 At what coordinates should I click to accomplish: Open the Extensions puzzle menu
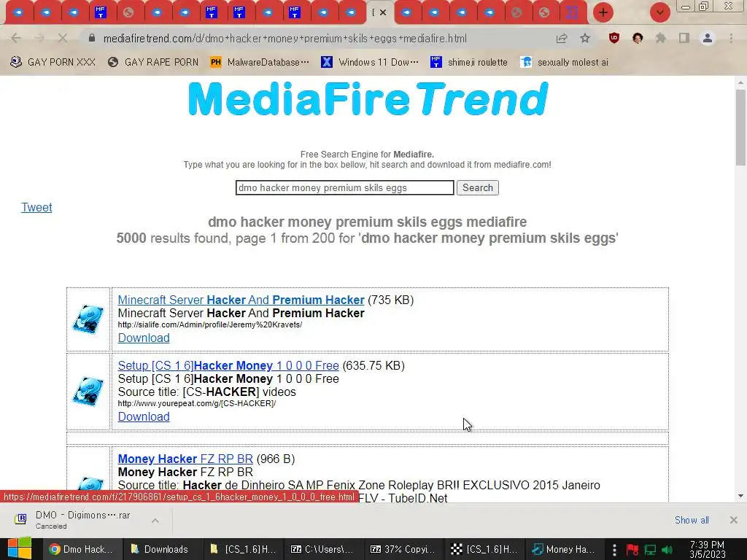pyautogui.click(x=661, y=38)
